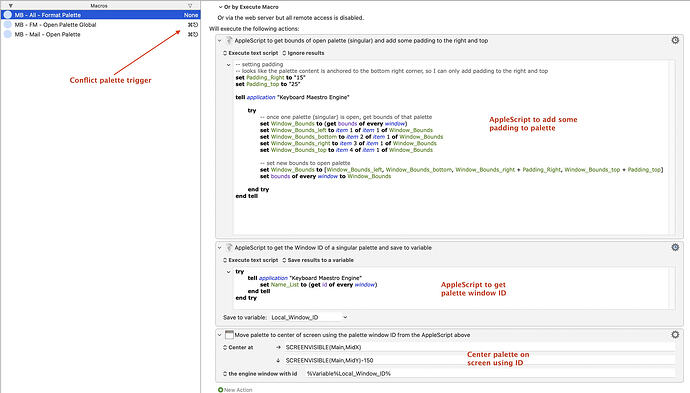Open the Local_Window_ID variable dropdown arrow
Image resolution: width=690 pixels, height=393 pixels.
click(x=345, y=317)
